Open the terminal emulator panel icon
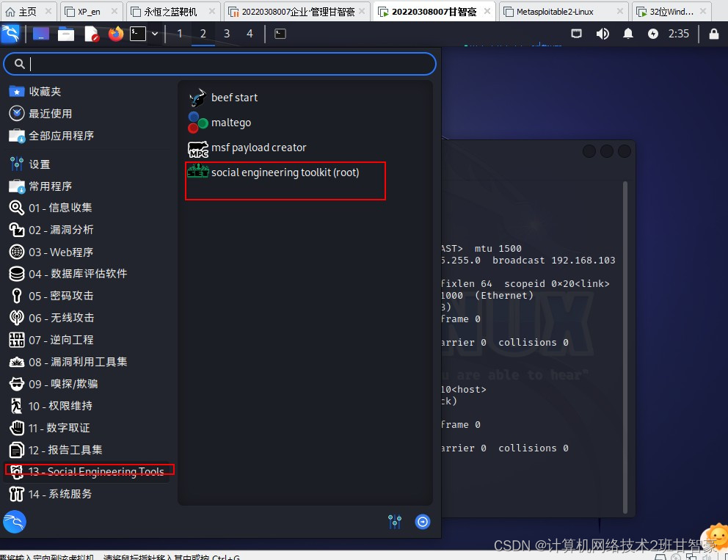This screenshot has height=560, width=728. 138,34
